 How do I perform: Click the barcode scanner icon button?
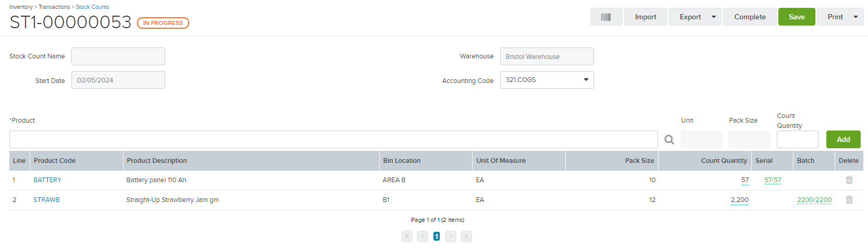(606, 17)
